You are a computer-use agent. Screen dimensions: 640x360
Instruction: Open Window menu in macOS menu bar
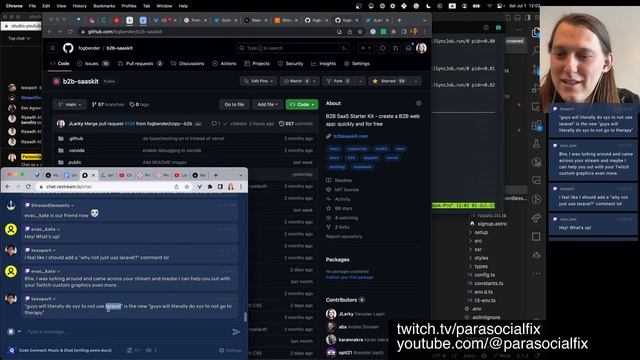coord(164,6)
